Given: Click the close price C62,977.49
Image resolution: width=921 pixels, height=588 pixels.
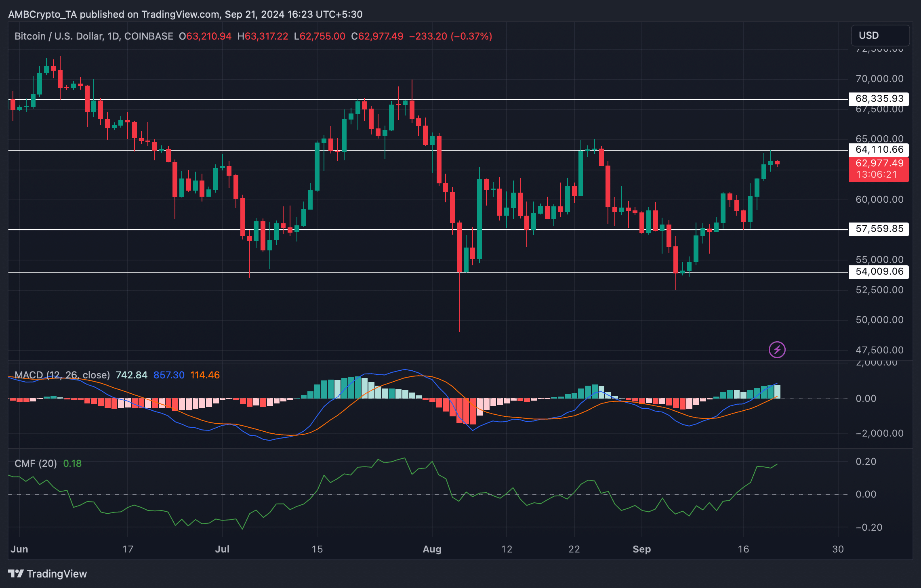Looking at the screenshot, I should pos(377,36).
